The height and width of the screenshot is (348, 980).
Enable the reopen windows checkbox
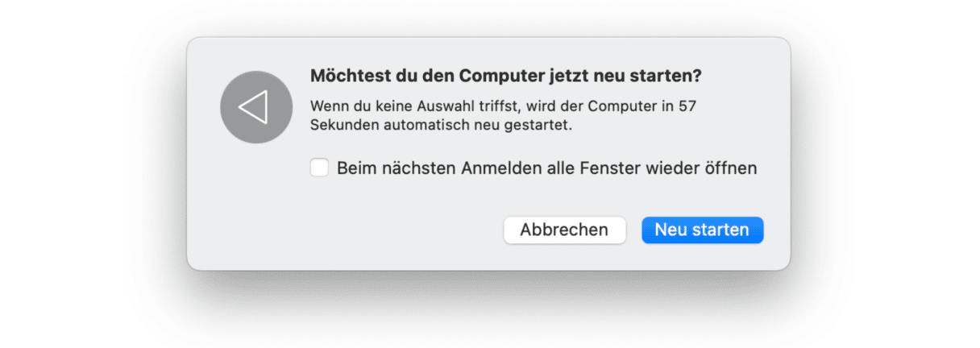(x=320, y=168)
